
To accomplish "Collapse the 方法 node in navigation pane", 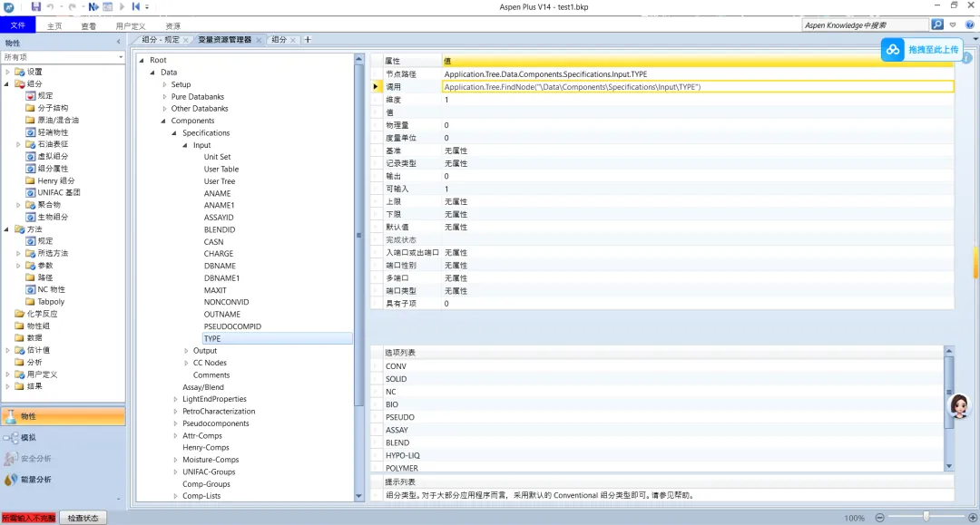I will pos(7,229).
